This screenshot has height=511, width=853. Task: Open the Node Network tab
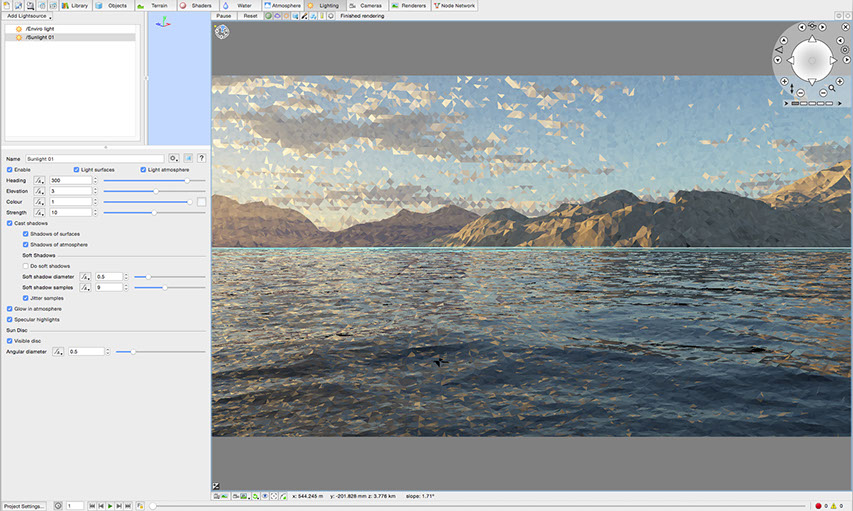point(453,6)
